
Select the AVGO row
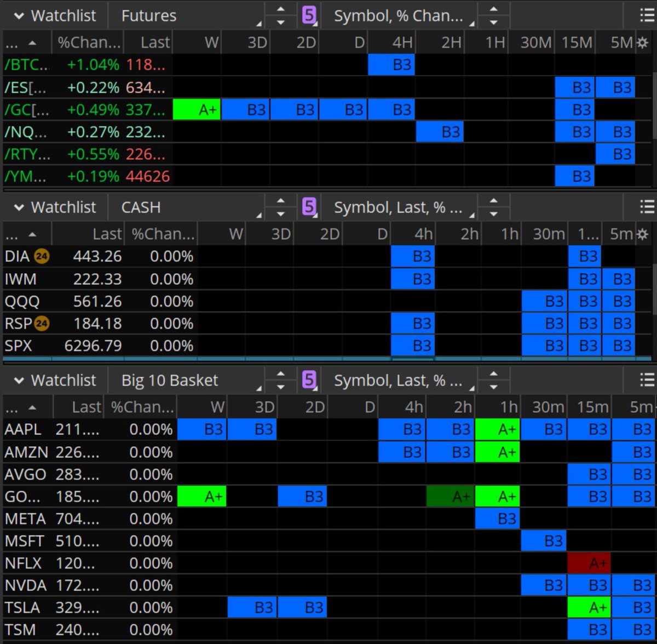tap(328, 474)
